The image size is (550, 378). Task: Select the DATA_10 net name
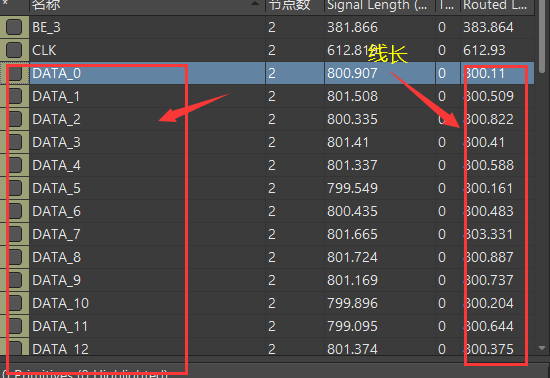click(61, 303)
